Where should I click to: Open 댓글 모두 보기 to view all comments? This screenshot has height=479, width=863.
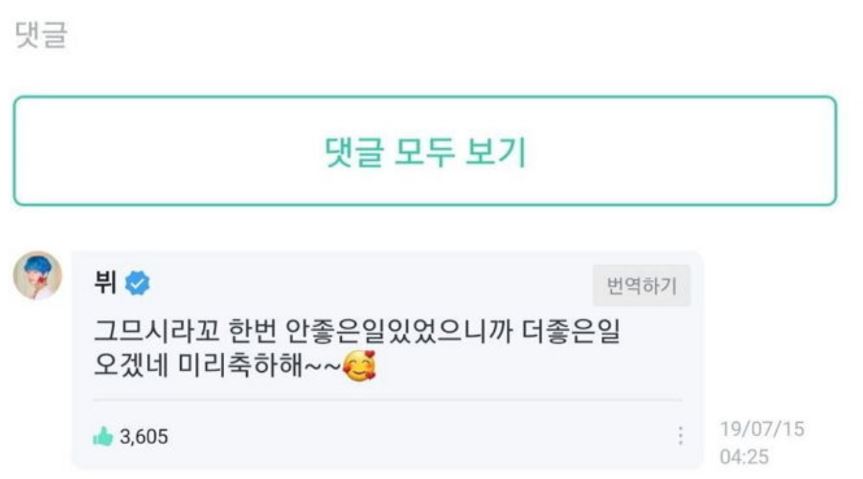pos(425,152)
